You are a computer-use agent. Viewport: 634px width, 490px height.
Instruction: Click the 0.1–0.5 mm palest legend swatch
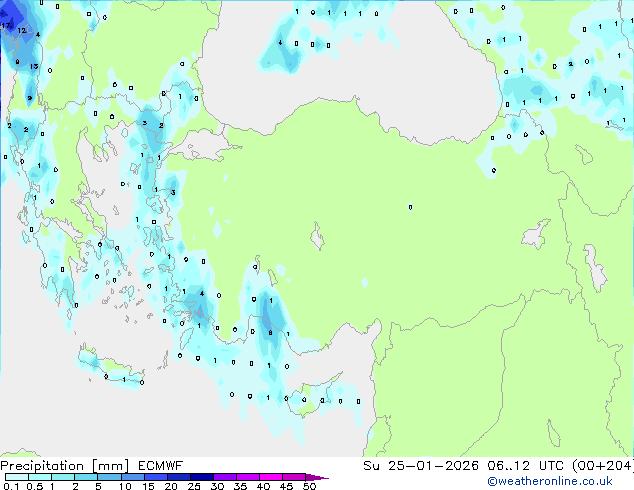(x=17, y=477)
